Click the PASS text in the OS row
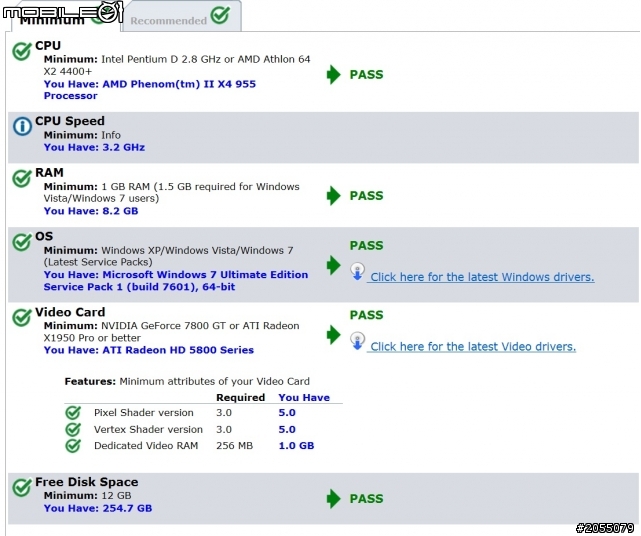Image resolution: width=641 pixels, height=536 pixels. click(366, 246)
